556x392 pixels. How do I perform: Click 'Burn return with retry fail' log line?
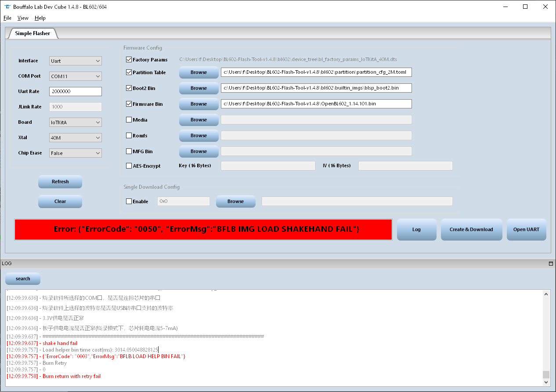(54, 376)
